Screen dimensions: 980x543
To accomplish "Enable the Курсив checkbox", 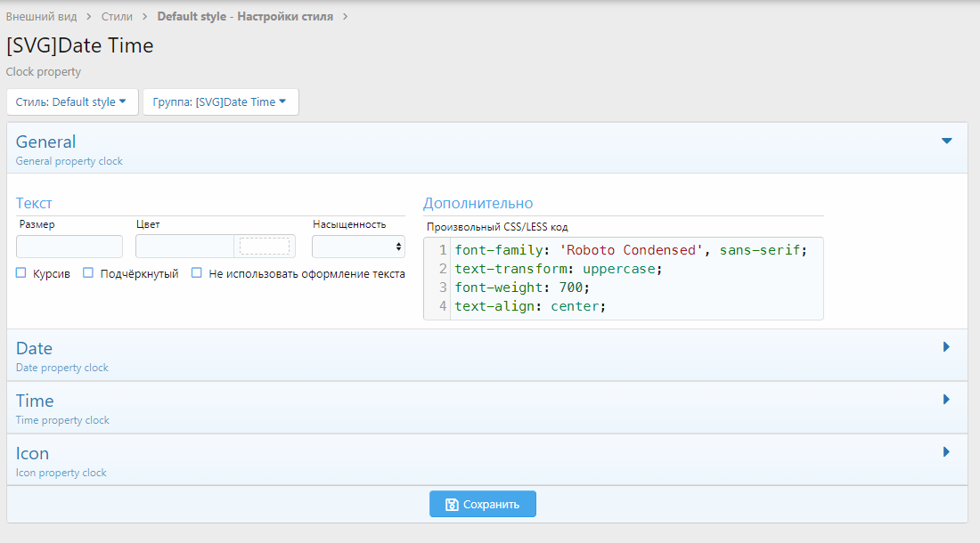I will 21,273.
